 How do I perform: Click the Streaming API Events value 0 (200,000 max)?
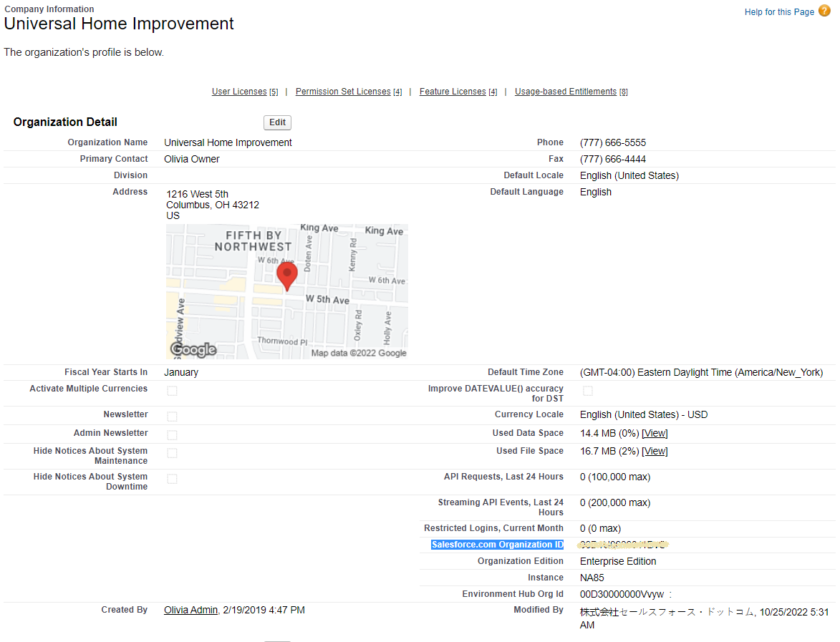(615, 502)
